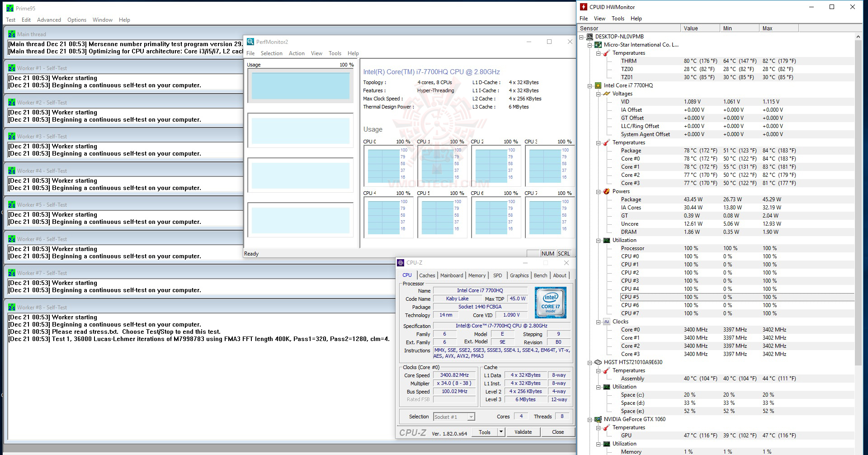Click the Intel Core i7 logo in CPU-Z
This screenshot has width=868, height=455.
(x=550, y=302)
